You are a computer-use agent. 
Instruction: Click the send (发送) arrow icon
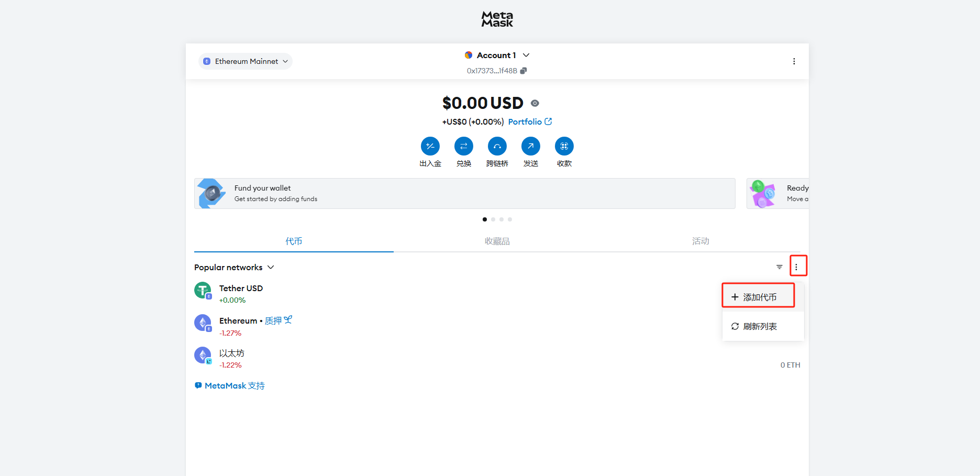[x=531, y=146]
